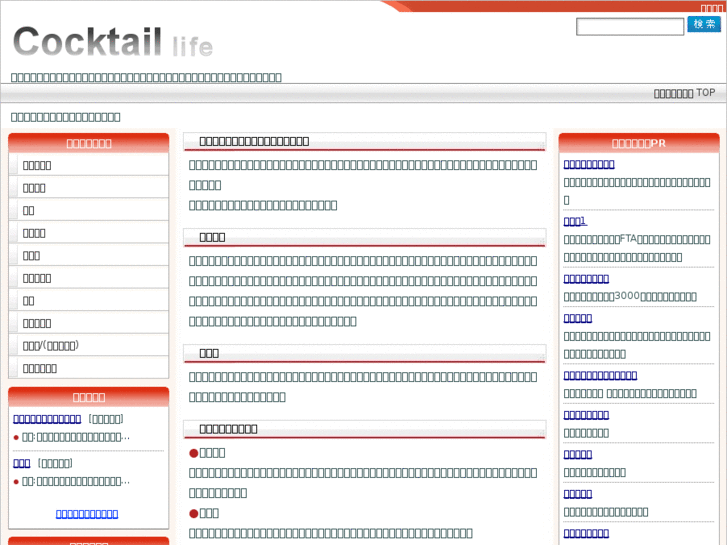
Task: Click the PR description text containing 3000
Action: coord(630,296)
